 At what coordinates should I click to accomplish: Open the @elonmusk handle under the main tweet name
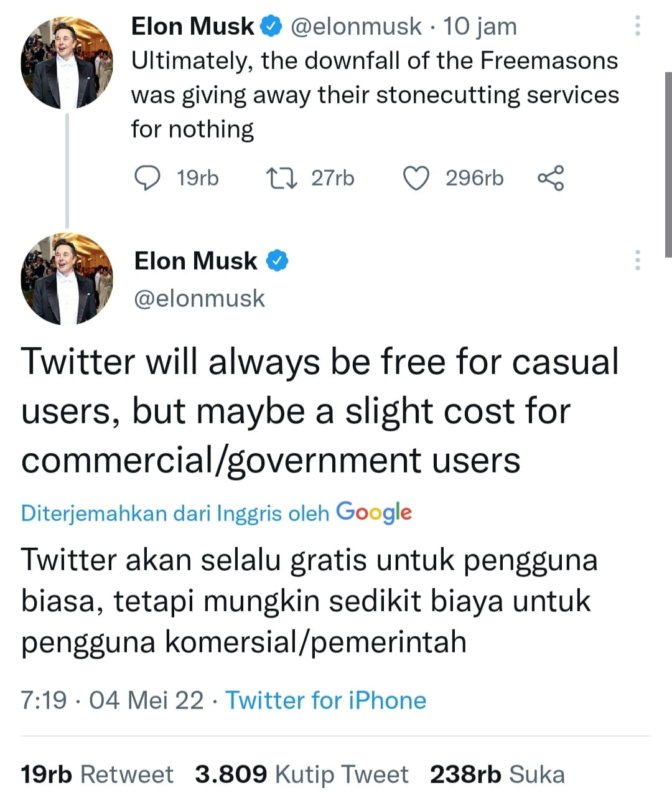(200, 299)
